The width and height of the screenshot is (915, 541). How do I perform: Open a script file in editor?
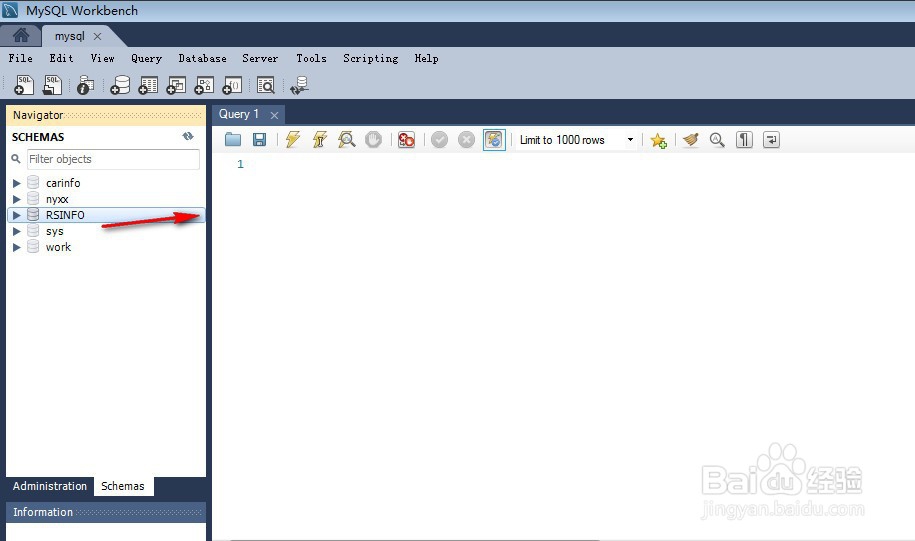(233, 139)
